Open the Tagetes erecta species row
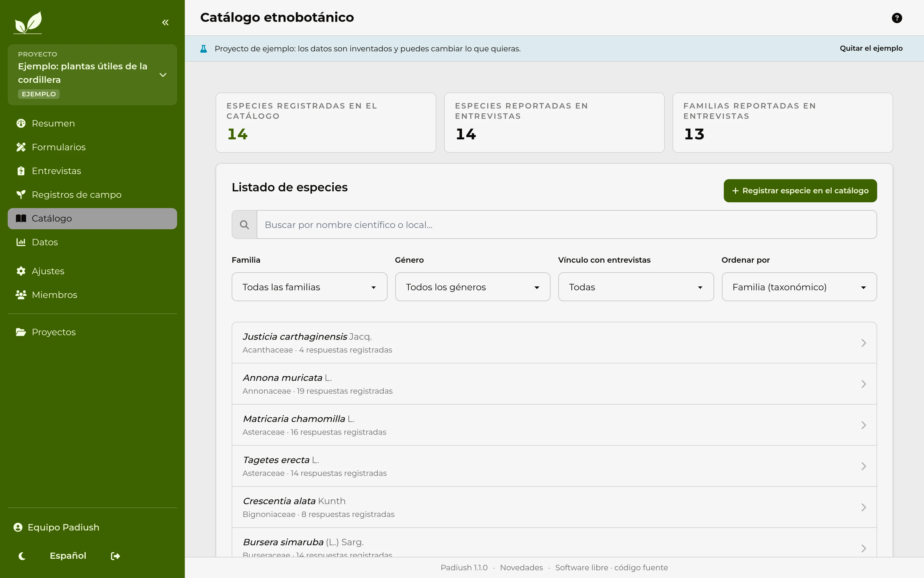The height and width of the screenshot is (578, 924). pos(554,466)
